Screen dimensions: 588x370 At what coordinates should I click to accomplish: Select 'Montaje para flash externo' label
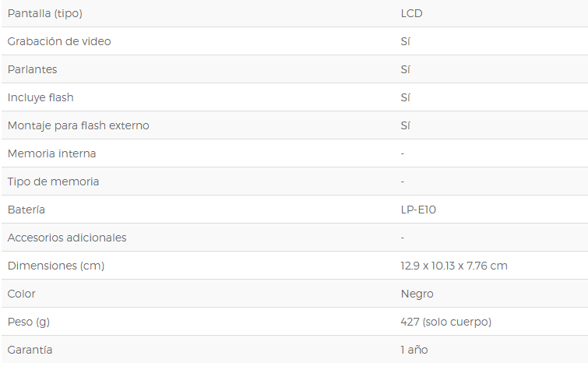coord(78,125)
